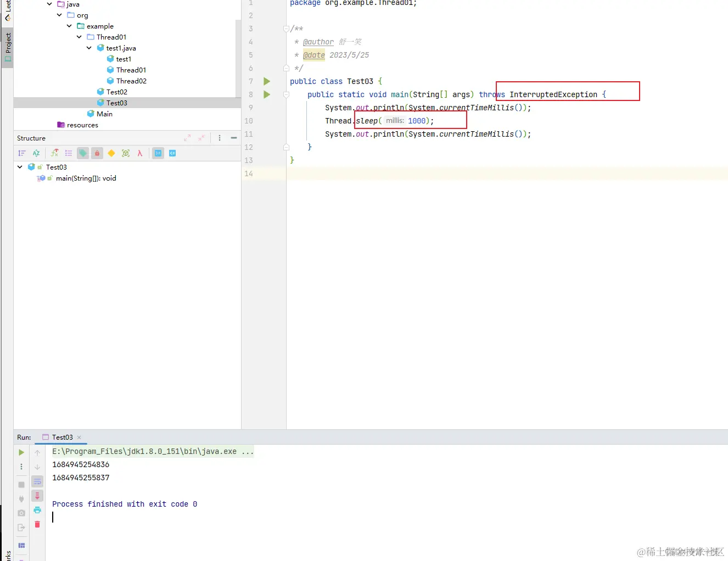
Task: Run Test03 class from line 7 gutter
Action: coord(267,81)
